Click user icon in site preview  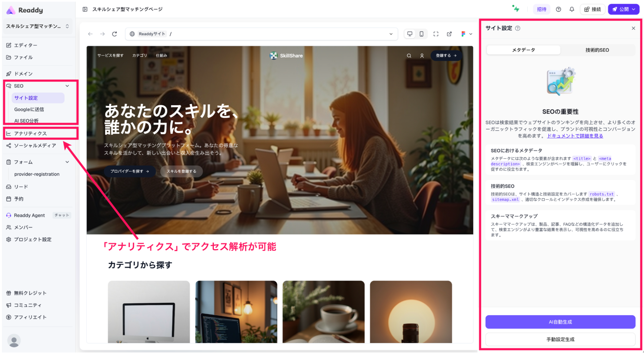click(422, 55)
